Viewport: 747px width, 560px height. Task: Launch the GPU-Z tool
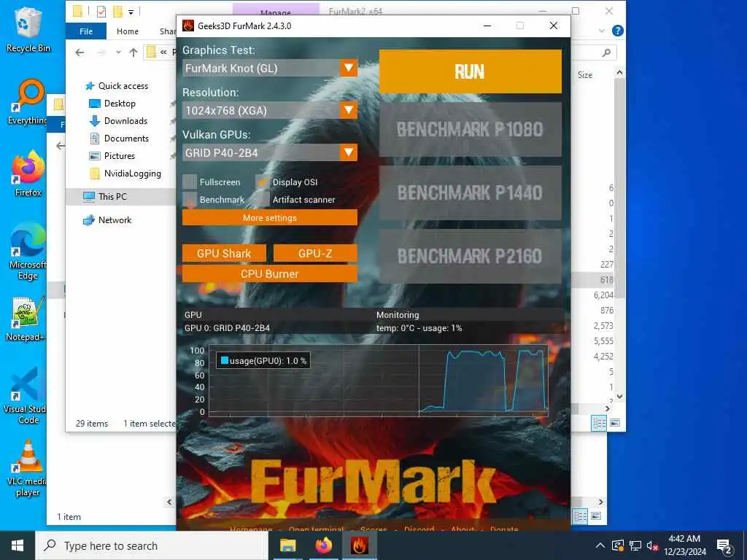click(315, 253)
